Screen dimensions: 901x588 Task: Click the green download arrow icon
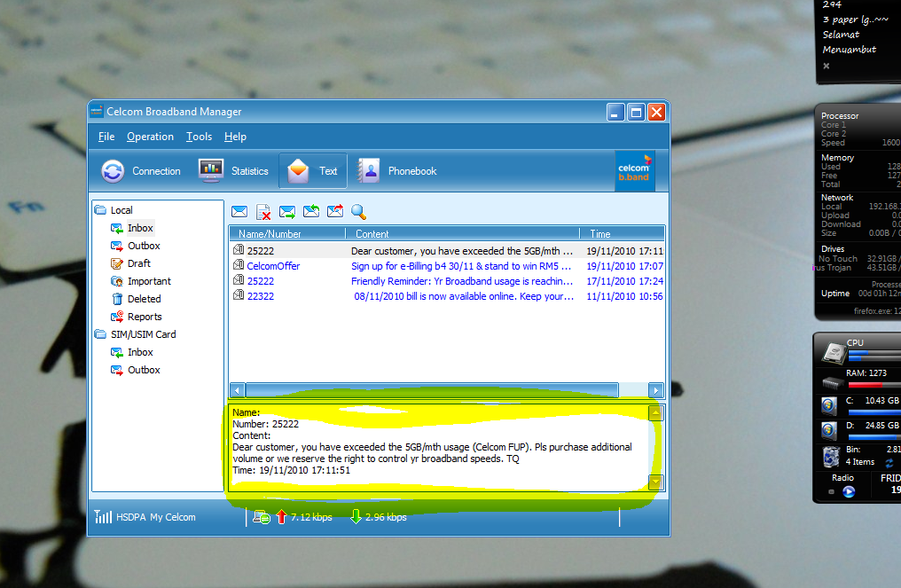coord(356,517)
